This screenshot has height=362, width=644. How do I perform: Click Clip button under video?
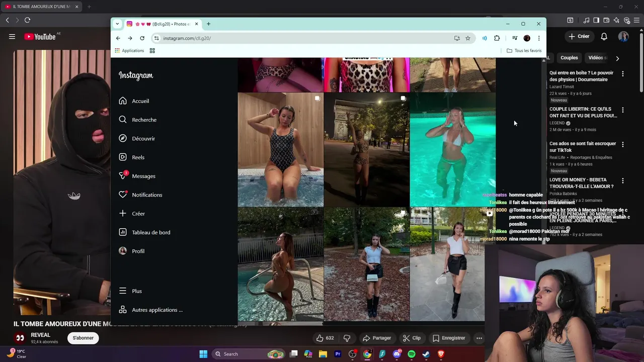(x=412, y=338)
